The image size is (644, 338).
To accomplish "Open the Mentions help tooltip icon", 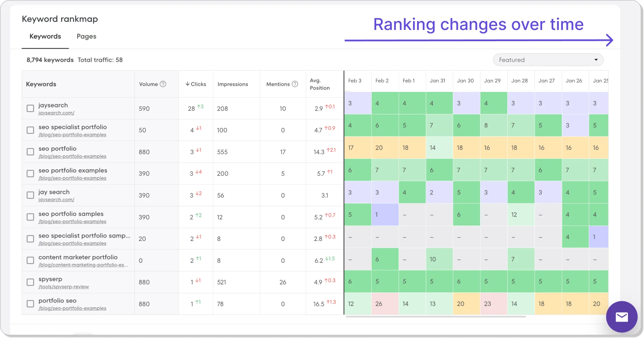I will click(295, 84).
